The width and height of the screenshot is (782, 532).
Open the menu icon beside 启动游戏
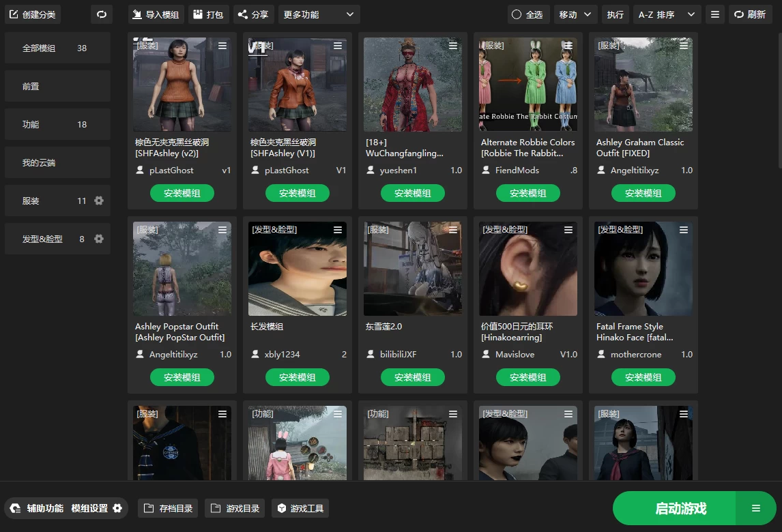click(756, 508)
